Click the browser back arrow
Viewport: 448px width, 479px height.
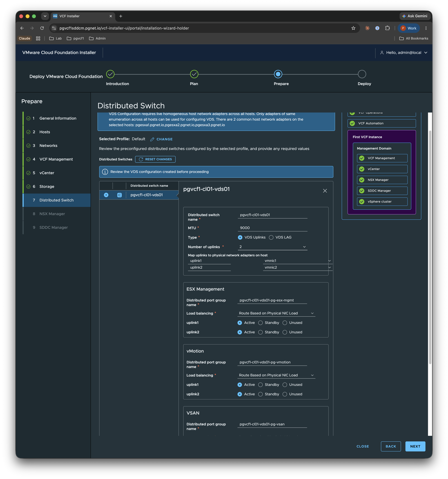(x=22, y=28)
